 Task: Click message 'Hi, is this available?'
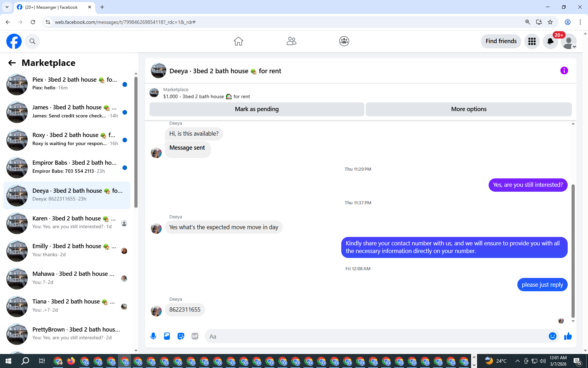[194, 134]
